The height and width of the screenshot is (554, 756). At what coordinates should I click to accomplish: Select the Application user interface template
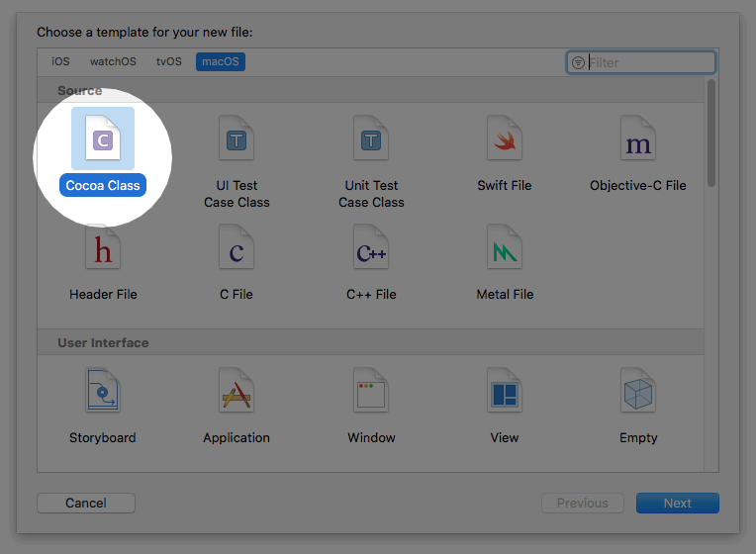coord(236,393)
